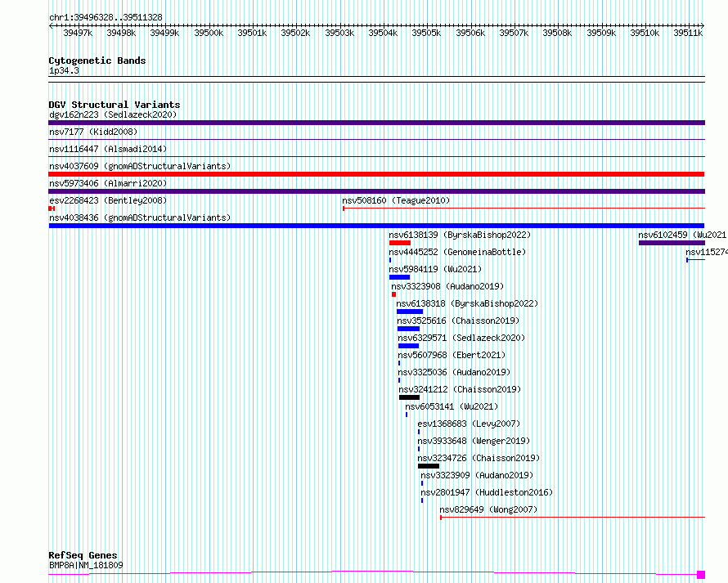Click nsv4038436 (gnomADStructuralVariants) label
Image resolution: width=728 pixels, height=583 pixels.
pyautogui.click(x=140, y=218)
